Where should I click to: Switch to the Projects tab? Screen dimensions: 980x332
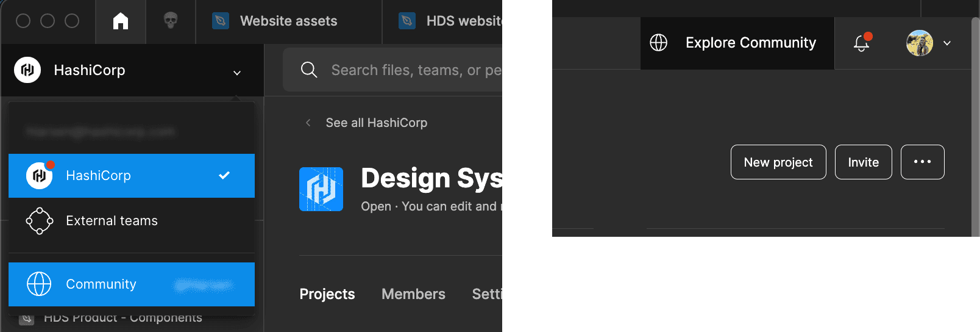327,294
